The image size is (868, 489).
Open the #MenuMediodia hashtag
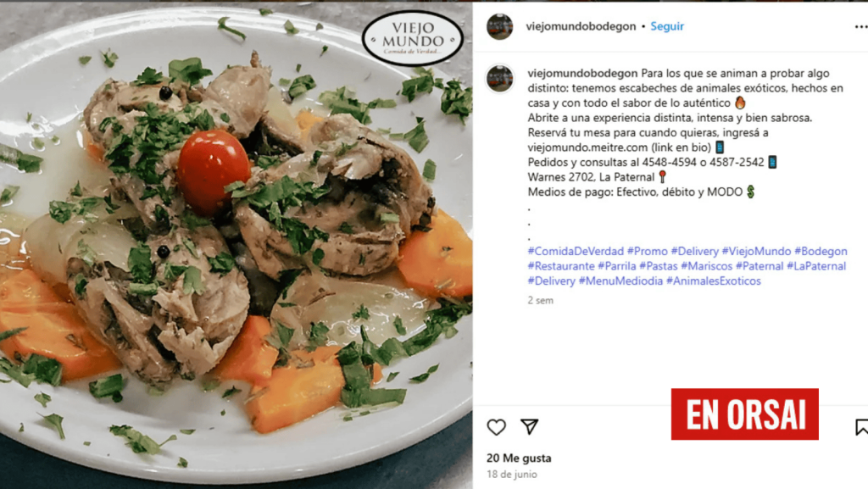(x=620, y=281)
